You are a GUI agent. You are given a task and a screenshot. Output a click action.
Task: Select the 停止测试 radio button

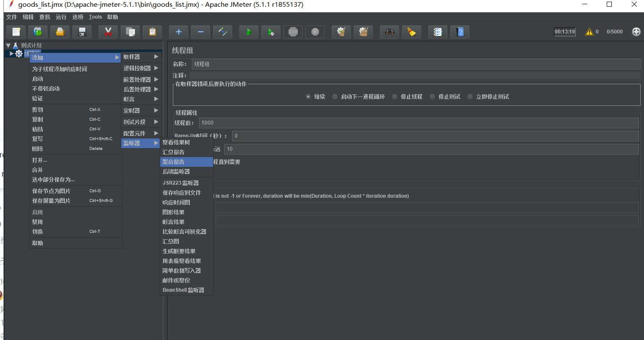(432, 97)
